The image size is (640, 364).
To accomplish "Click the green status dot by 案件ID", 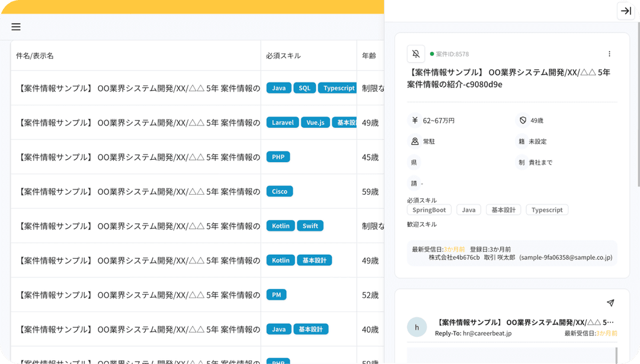I will (432, 54).
